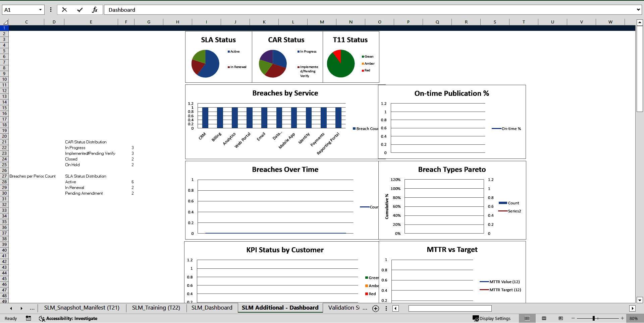Click the On-time Publication % chart title
Image resolution: width=644 pixels, height=323 pixels.
coord(452,93)
